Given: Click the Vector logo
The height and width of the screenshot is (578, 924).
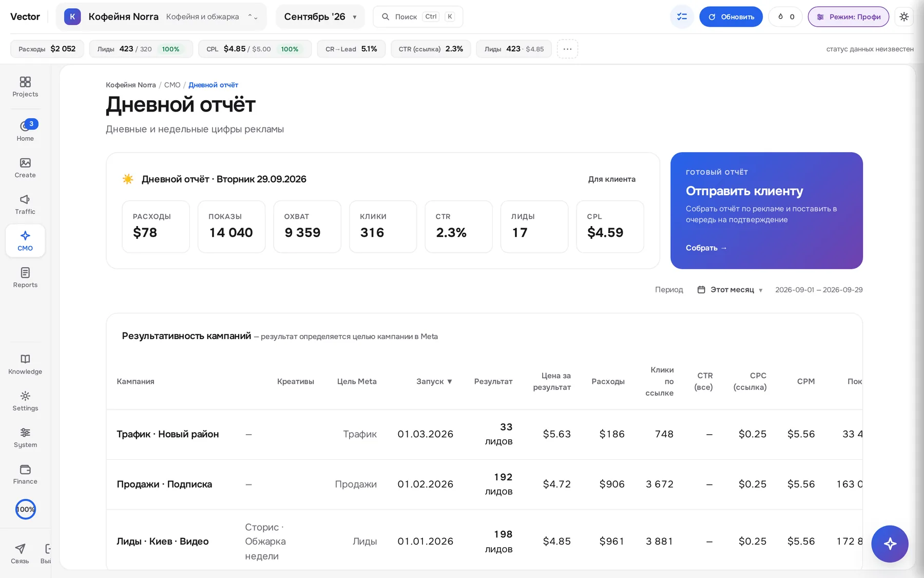Looking at the screenshot, I should (25, 16).
